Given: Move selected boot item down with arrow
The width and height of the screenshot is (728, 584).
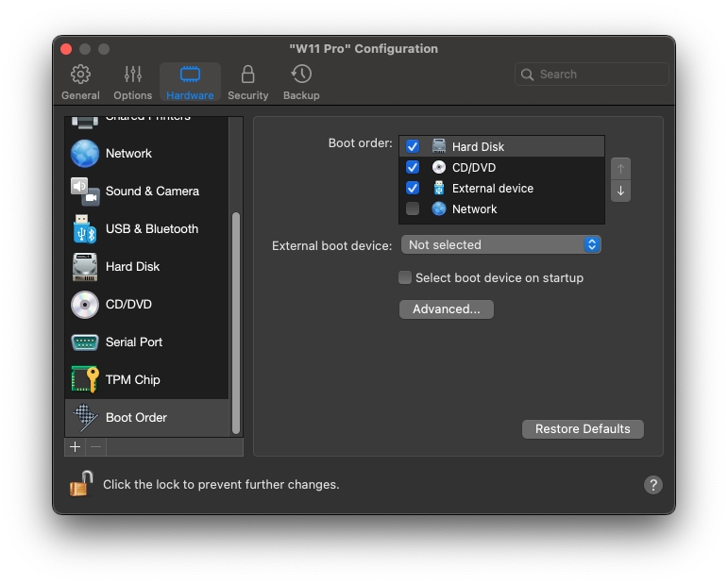Looking at the screenshot, I should [620, 191].
